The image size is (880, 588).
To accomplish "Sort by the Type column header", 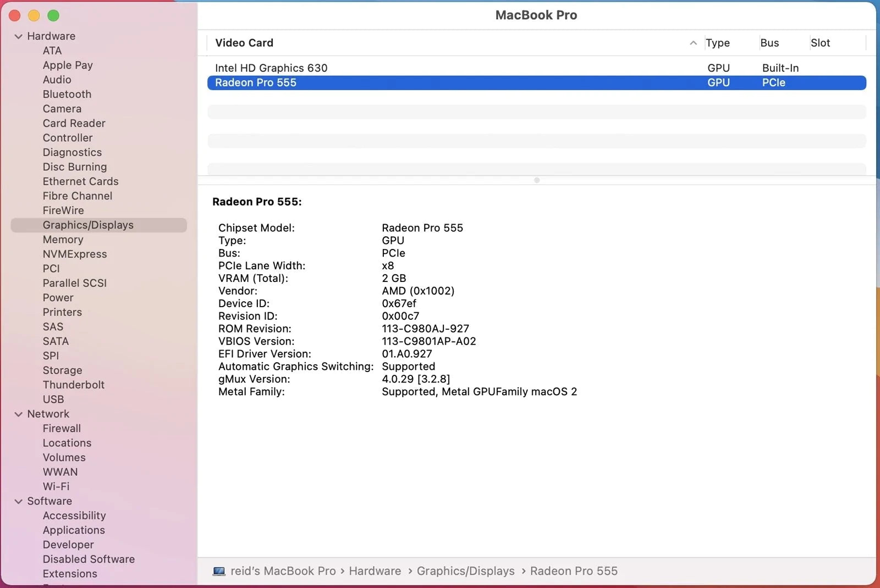I will (717, 43).
